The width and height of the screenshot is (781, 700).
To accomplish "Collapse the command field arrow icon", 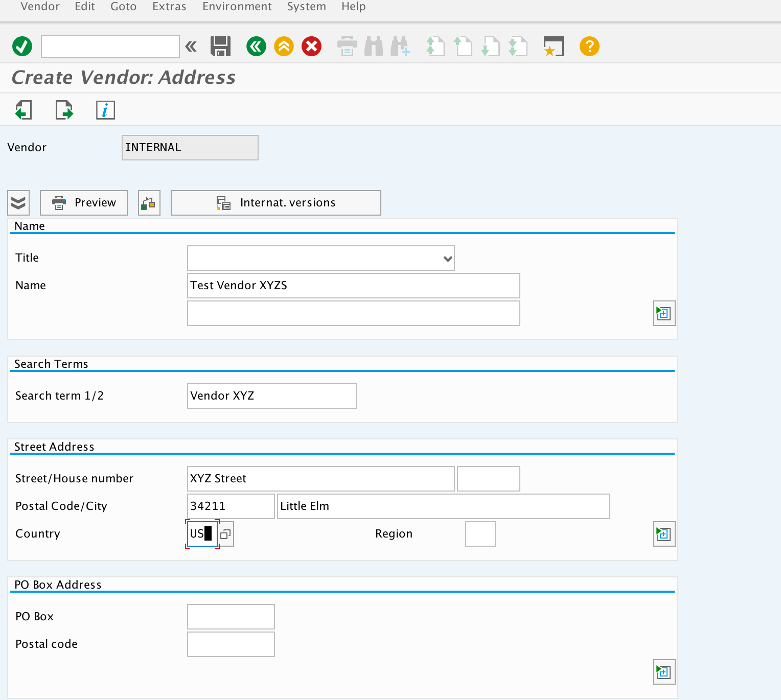I will coord(191,46).
